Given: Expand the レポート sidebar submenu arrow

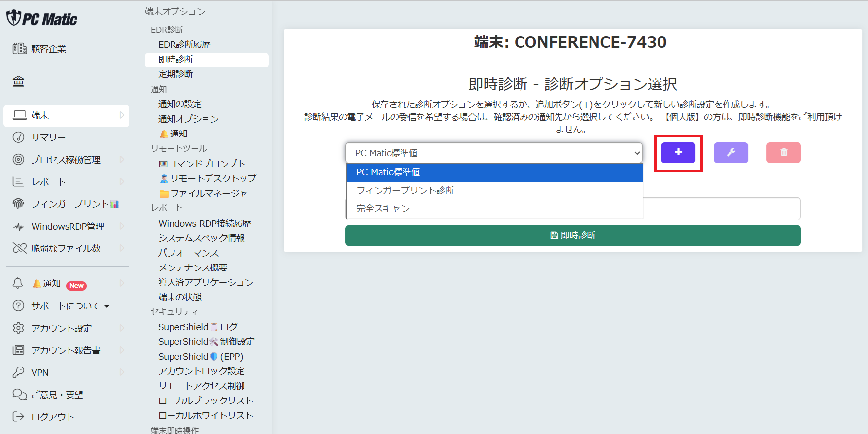Looking at the screenshot, I should click(x=122, y=182).
